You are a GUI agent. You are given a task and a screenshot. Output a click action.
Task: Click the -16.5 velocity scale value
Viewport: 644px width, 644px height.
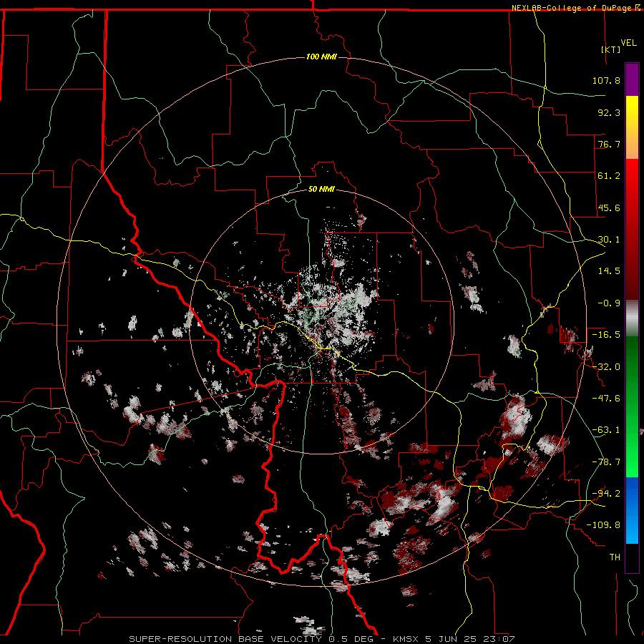tap(606, 335)
